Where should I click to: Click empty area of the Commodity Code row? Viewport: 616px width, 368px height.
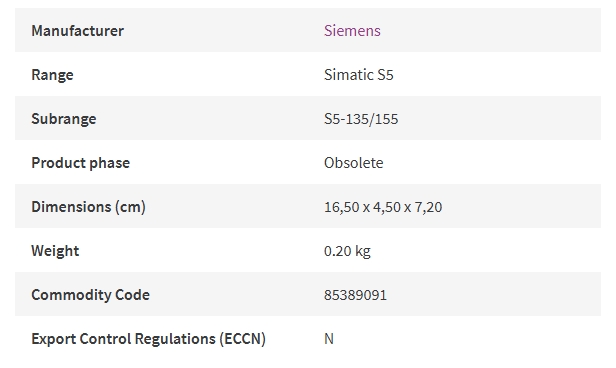click(491, 295)
